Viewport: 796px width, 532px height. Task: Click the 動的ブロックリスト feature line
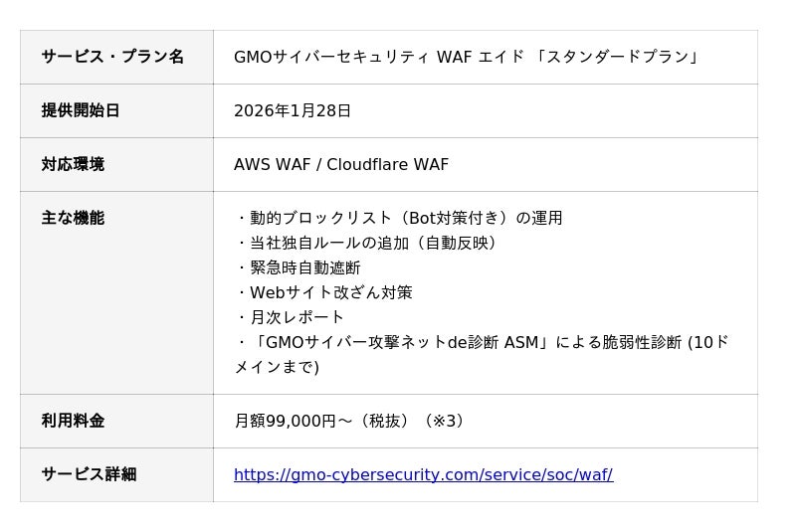tap(399, 218)
